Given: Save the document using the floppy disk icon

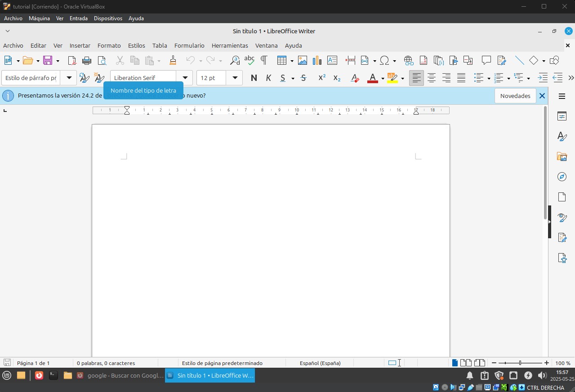Looking at the screenshot, I should click(48, 60).
